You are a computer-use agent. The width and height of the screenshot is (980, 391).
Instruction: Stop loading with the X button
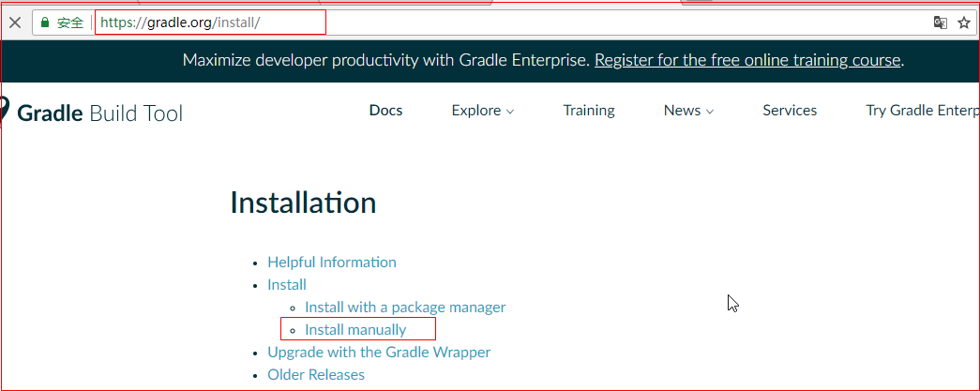click(x=15, y=23)
